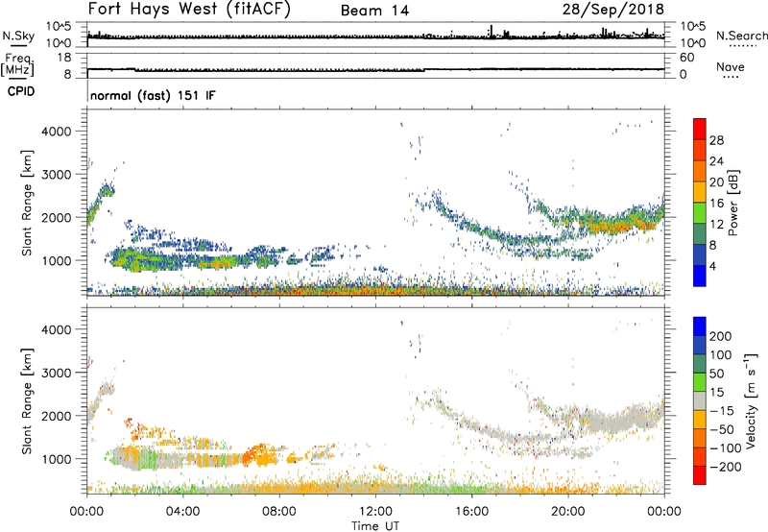768x532 pixels.
Task: Click the "-15" value on the Velocity color bar
Action: (x=721, y=411)
